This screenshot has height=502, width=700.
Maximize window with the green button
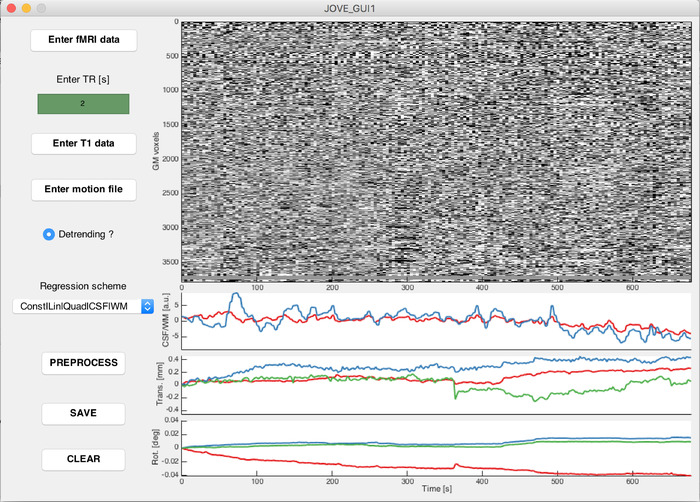pyautogui.click(x=42, y=8)
